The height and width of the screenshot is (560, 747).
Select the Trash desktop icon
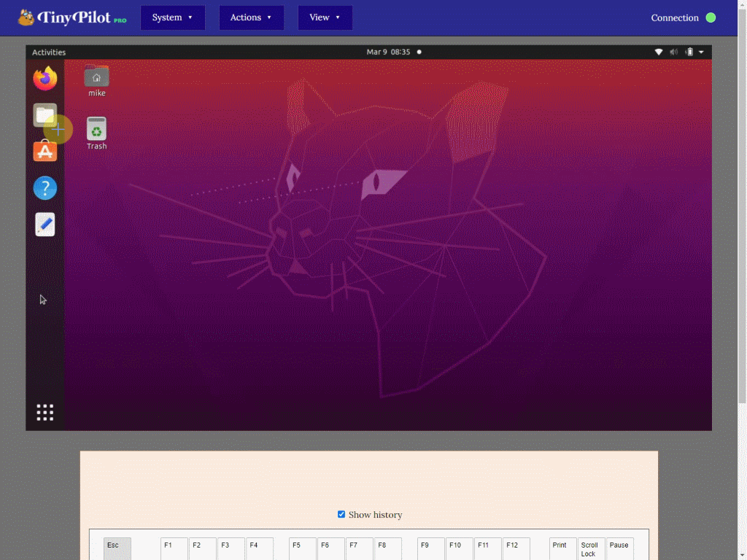[96, 133]
